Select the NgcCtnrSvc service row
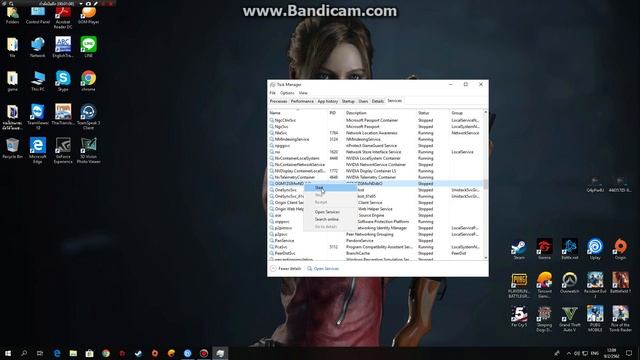 (376, 120)
